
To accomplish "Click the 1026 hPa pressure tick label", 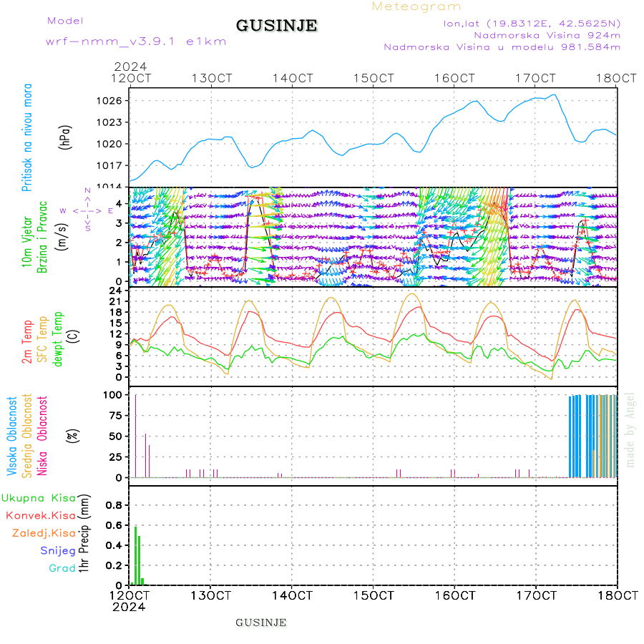I will pyautogui.click(x=109, y=101).
